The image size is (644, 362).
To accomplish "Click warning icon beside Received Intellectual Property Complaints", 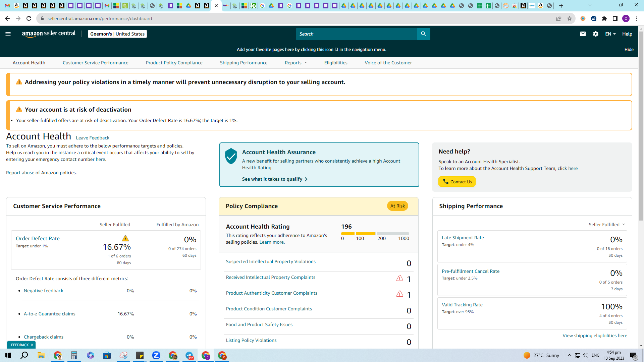I will click(400, 278).
